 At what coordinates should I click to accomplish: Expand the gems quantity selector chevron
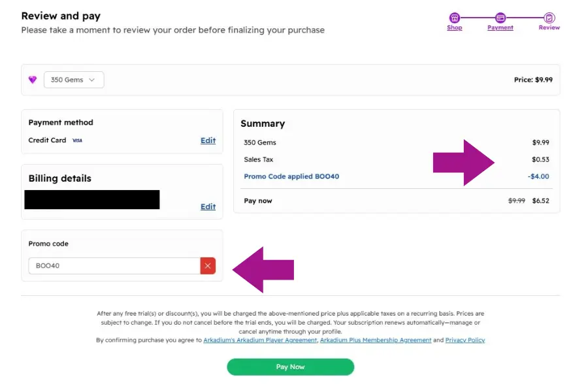point(91,79)
